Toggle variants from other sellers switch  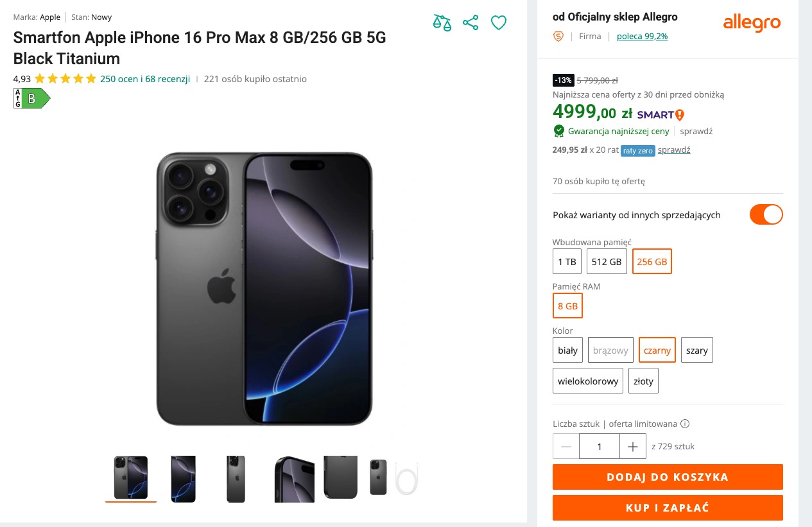tap(766, 214)
